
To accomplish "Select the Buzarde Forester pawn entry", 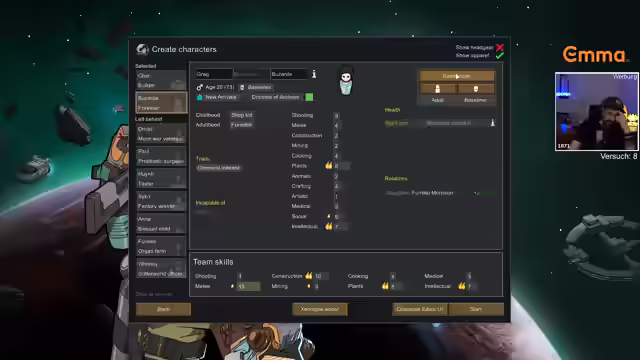I will point(161,102).
